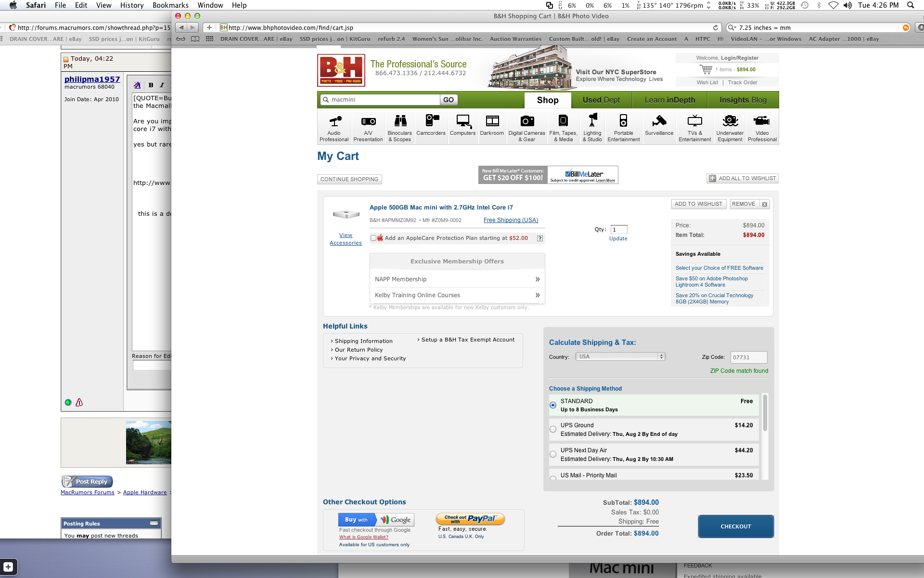924x578 pixels.
Task: Click the Mac mini product thumbnail
Action: 346,214
